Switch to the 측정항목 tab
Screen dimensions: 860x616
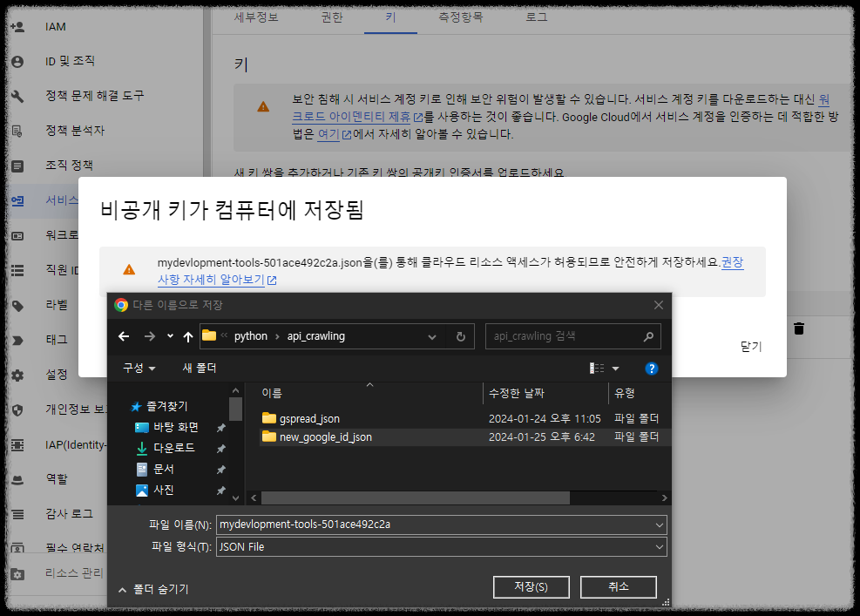(461, 17)
